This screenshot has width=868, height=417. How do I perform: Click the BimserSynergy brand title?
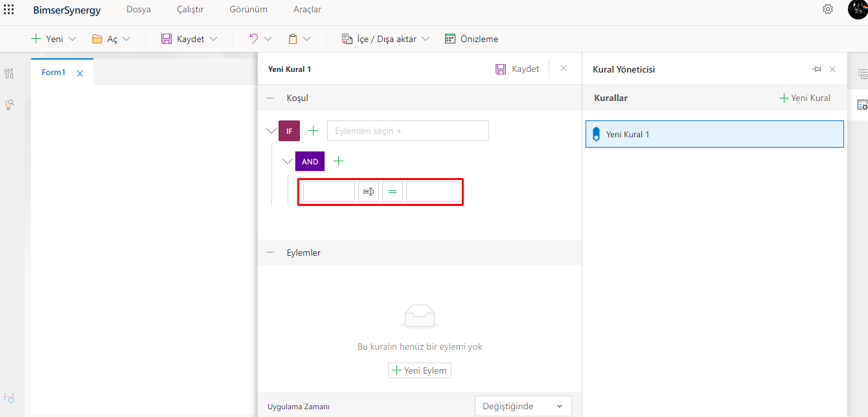67,10
